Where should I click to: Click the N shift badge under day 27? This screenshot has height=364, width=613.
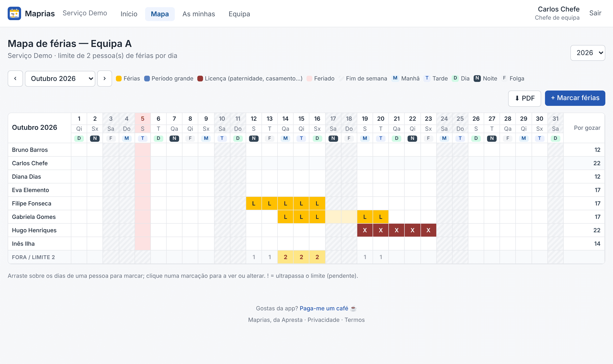click(492, 138)
